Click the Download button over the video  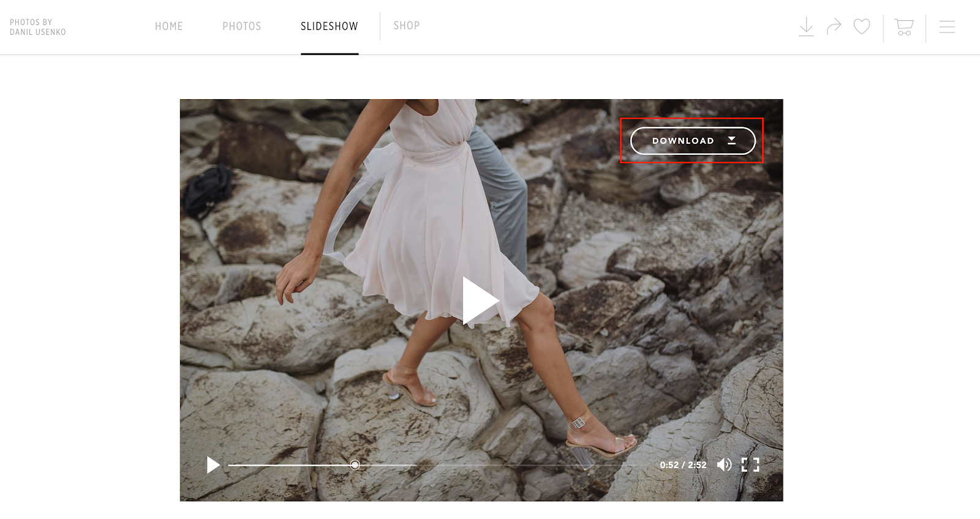[693, 141]
